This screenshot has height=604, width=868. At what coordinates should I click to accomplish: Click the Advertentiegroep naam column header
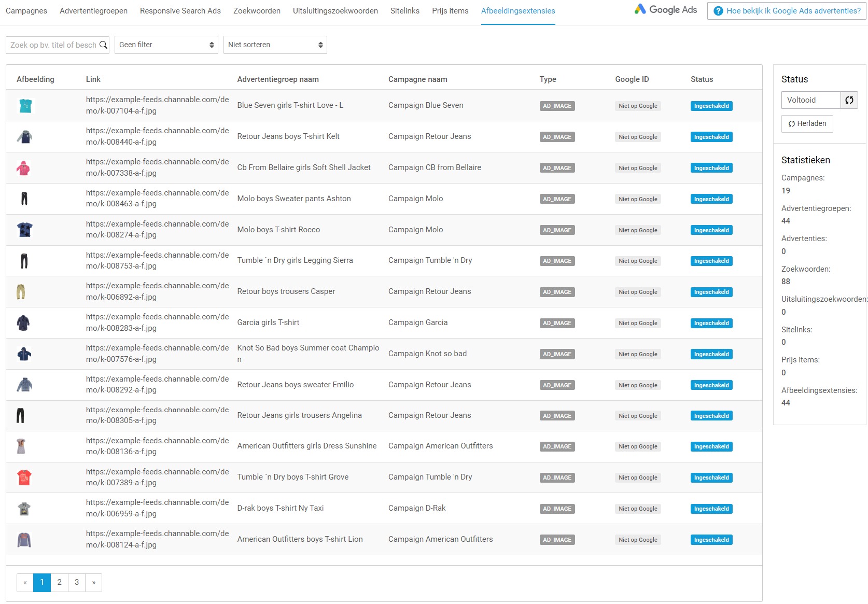pos(278,79)
